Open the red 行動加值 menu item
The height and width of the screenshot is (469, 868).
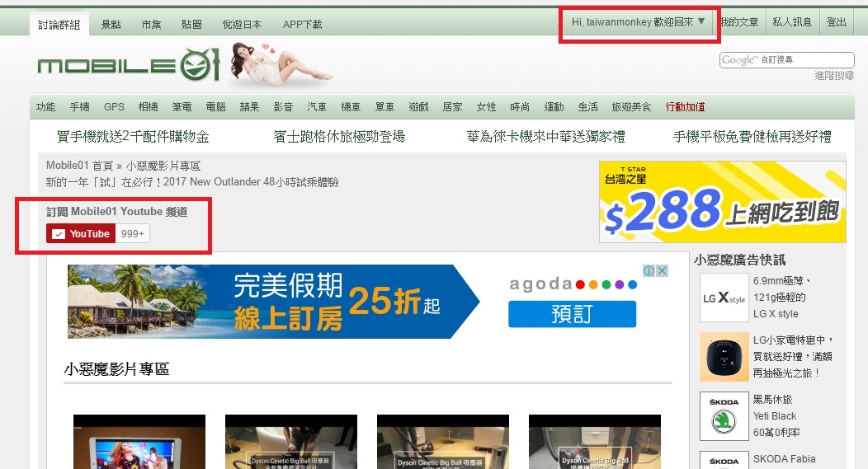coord(686,107)
